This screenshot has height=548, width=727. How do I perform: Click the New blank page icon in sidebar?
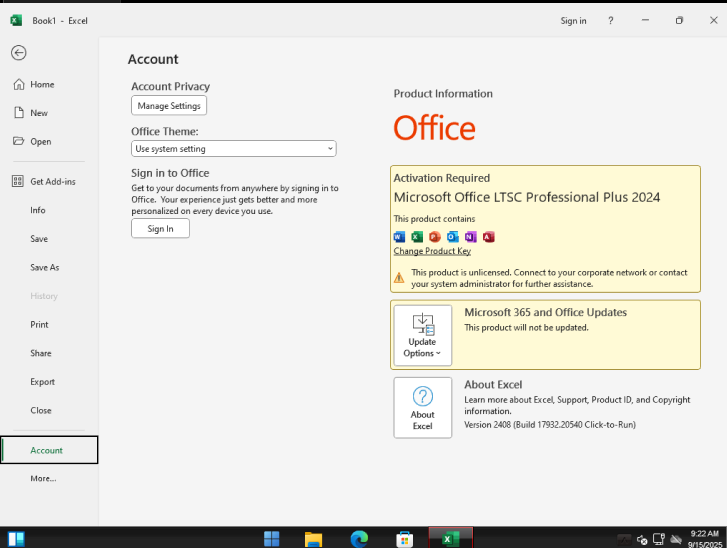click(19, 113)
